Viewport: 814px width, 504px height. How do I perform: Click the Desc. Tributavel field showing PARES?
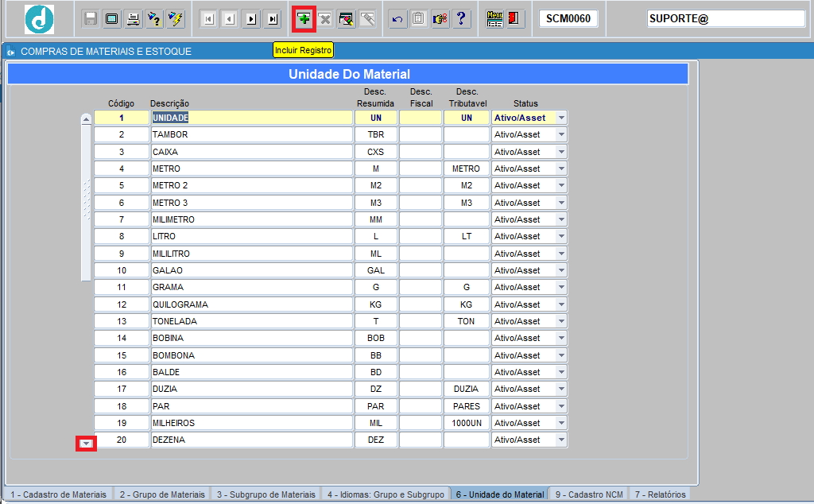tap(466, 406)
